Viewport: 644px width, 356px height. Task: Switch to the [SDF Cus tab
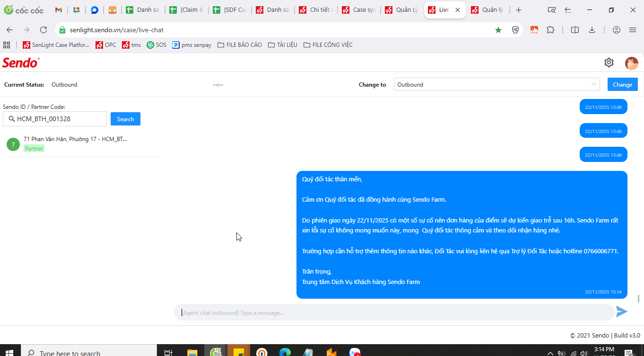point(230,10)
